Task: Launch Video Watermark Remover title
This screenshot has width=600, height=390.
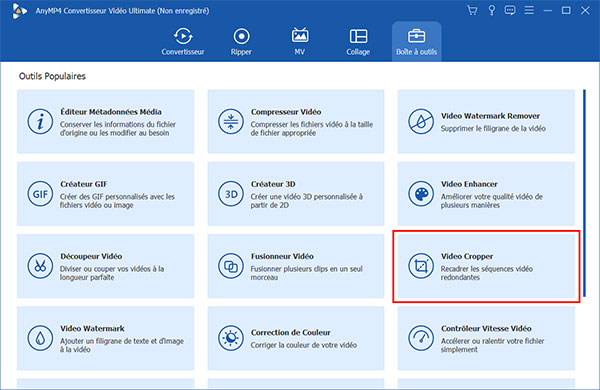Action: [x=490, y=116]
